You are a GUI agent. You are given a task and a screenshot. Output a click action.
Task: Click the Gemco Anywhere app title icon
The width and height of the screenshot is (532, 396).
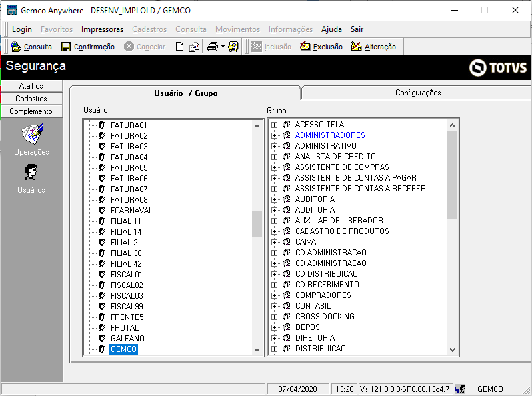tap(12, 10)
